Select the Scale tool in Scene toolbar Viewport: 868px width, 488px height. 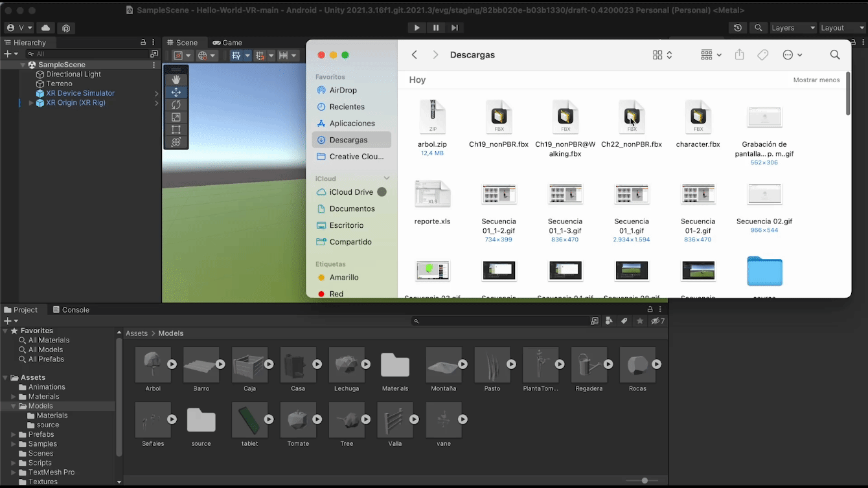[176, 117]
